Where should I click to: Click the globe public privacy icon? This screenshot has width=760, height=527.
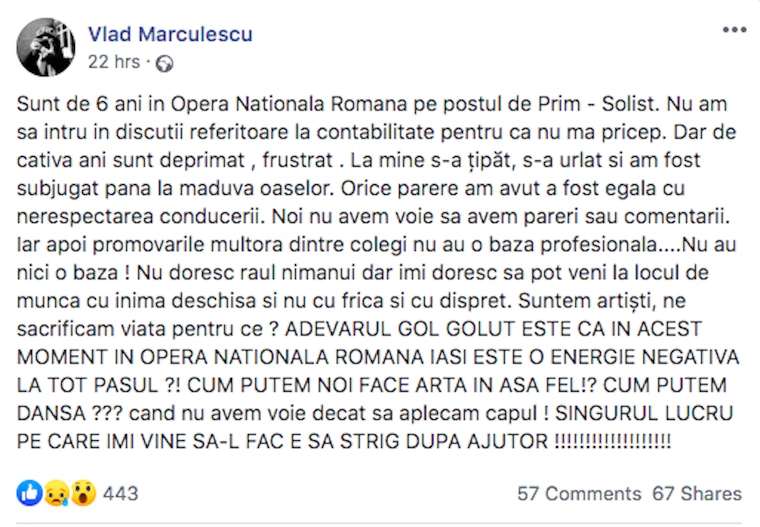click(165, 62)
